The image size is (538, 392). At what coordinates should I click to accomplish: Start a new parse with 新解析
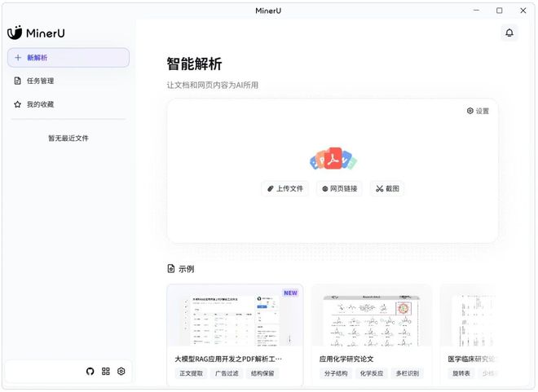coord(68,58)
